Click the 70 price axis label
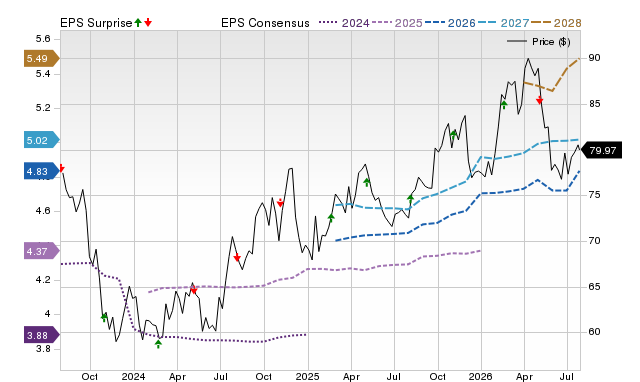 point(594,241)
